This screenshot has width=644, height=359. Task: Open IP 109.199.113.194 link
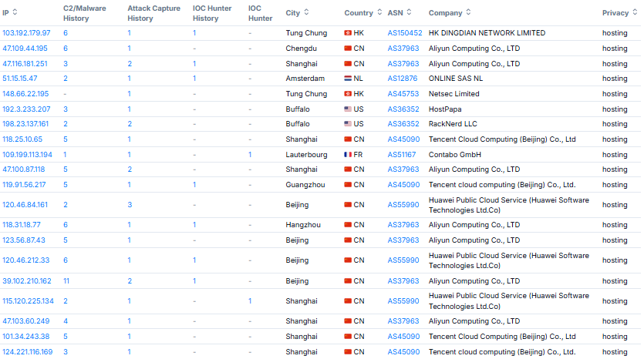click(27, 155)
